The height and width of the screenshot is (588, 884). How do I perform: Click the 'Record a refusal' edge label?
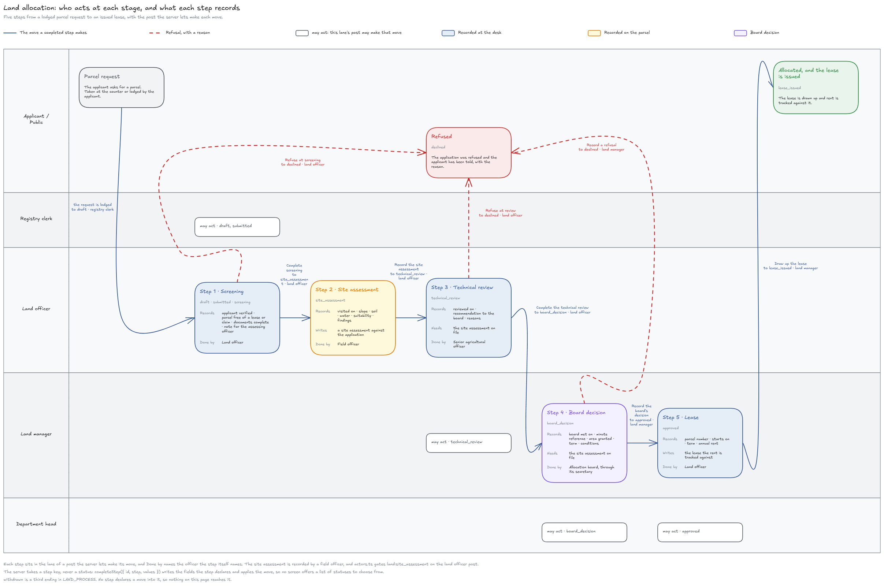[x=601, y=147]
